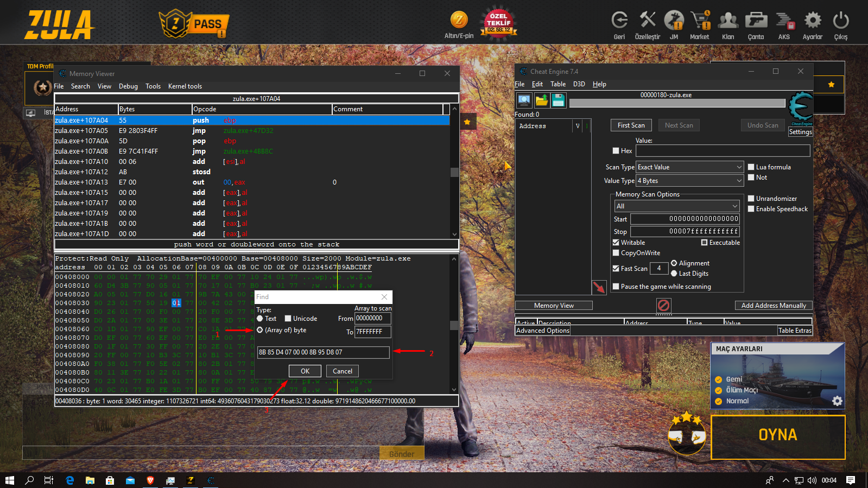
Task: Click the Windows Start button
Action: pos(9,480)
